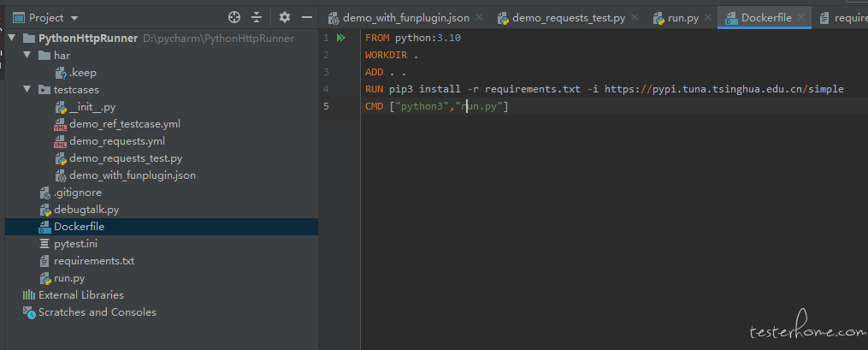Open Project panel settings gear

(285, 18)
